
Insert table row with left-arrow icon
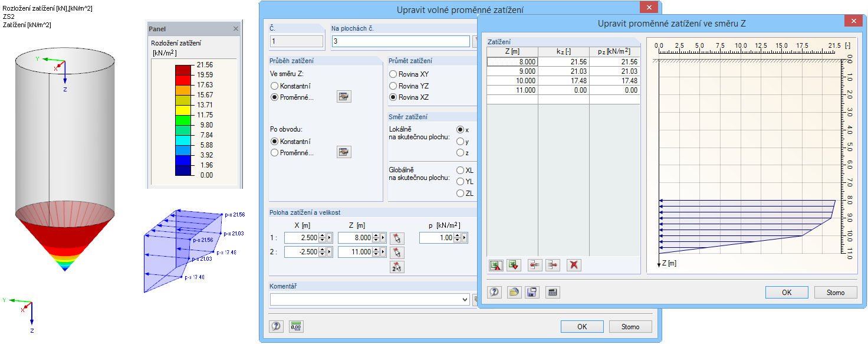click(535, 266)
